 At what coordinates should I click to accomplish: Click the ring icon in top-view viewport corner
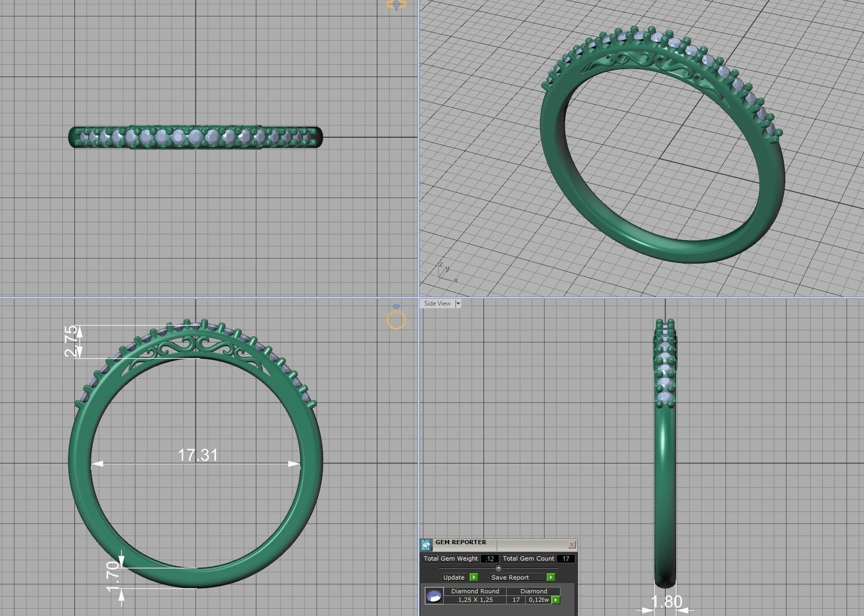coord(396,5)
